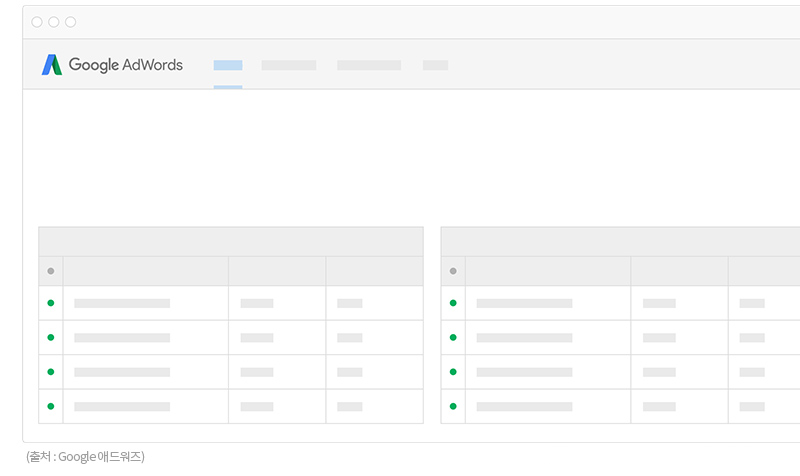Click the first window control circle in title bar
The height and width of the screenshot is (476, 800).
37,22
